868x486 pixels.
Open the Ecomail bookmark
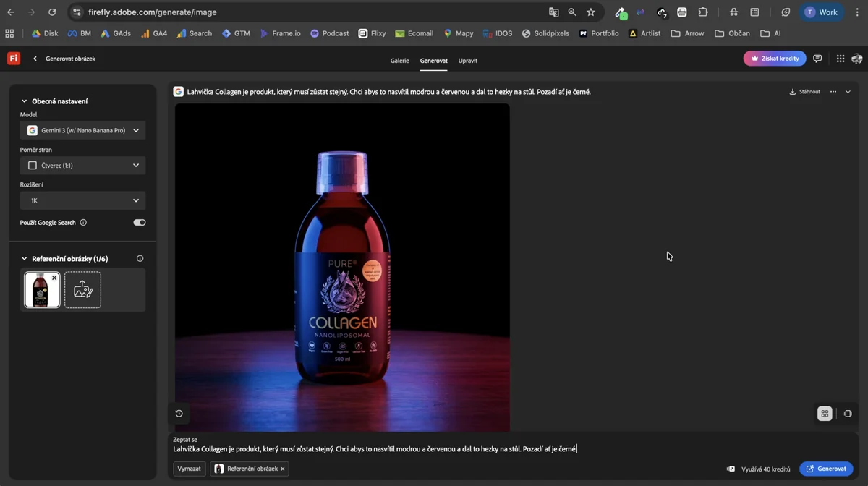[x=414, y=33]
